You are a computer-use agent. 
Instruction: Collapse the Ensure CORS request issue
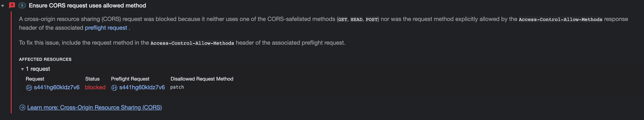pos(3,5)
